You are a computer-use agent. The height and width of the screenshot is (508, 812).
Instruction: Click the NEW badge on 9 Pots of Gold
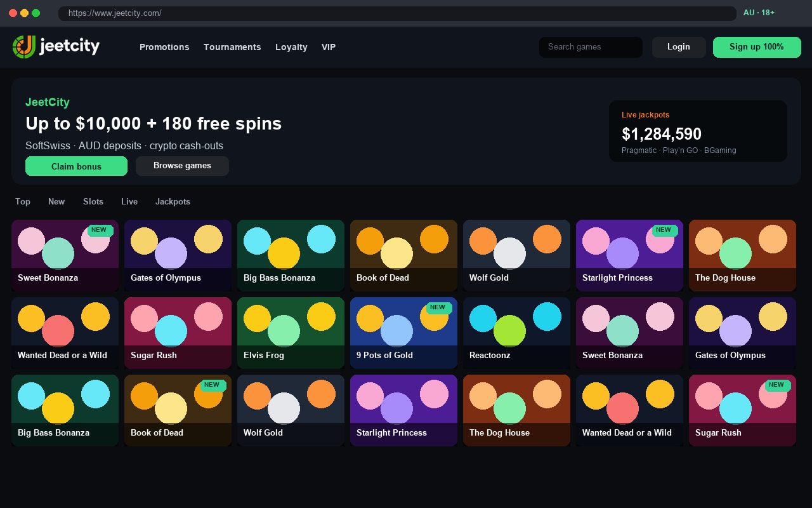(x=438, y=307)
